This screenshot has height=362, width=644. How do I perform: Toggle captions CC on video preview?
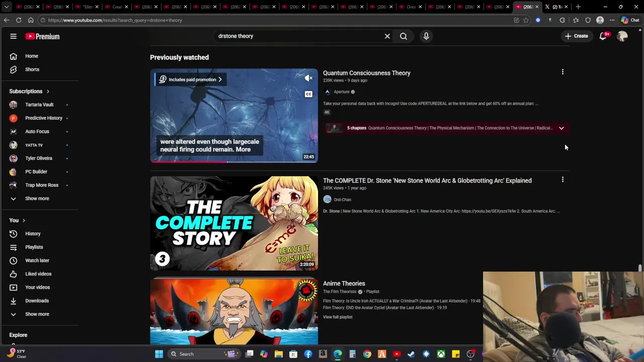tap(308, 94)
